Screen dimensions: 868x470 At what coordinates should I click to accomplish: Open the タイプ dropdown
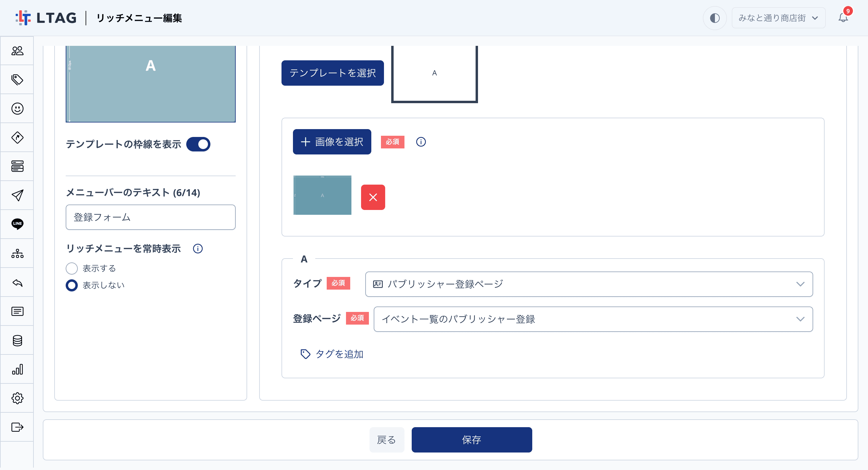(589, 284)
